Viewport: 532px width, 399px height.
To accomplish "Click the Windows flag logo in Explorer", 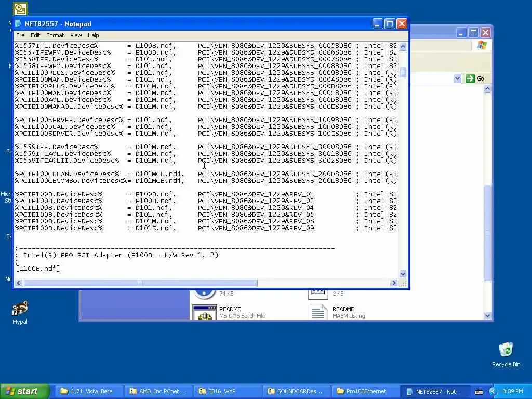I will 482,45.
